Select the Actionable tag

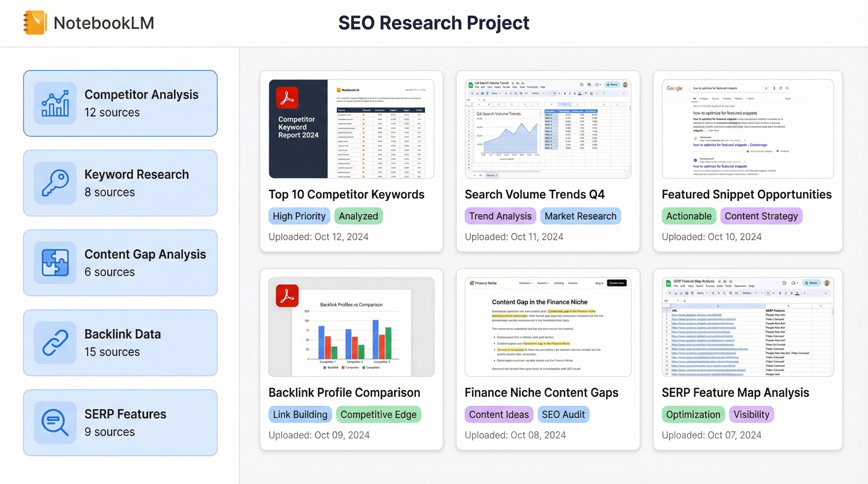coord(689,216)
